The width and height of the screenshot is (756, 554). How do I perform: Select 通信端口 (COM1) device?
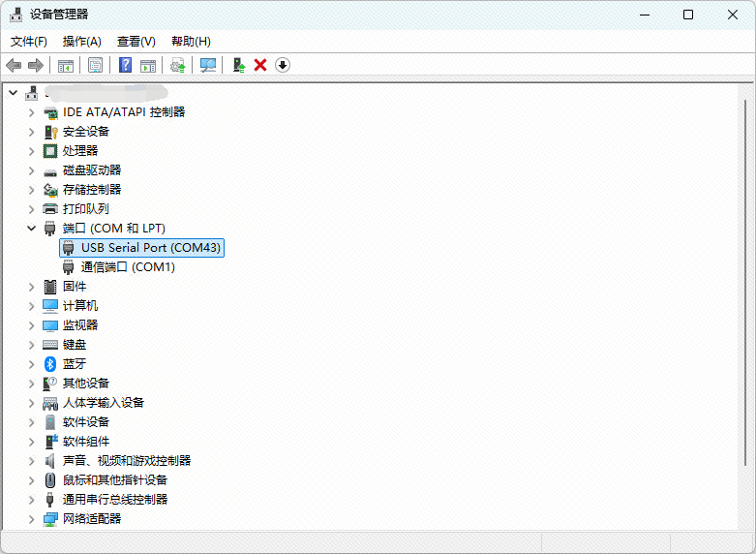click(x=128, y=267)
